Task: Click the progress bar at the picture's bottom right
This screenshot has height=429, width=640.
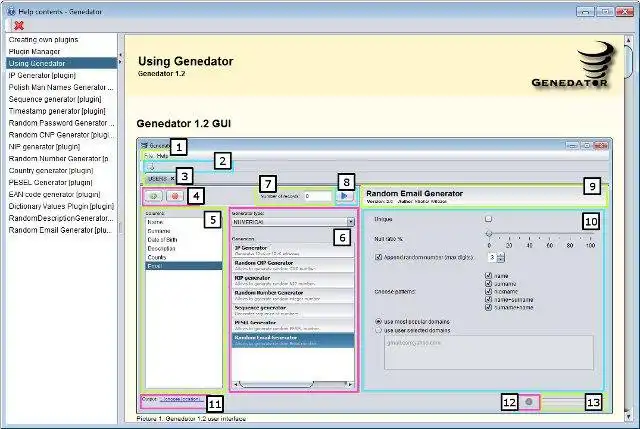Action: click(x=563, y=402)
